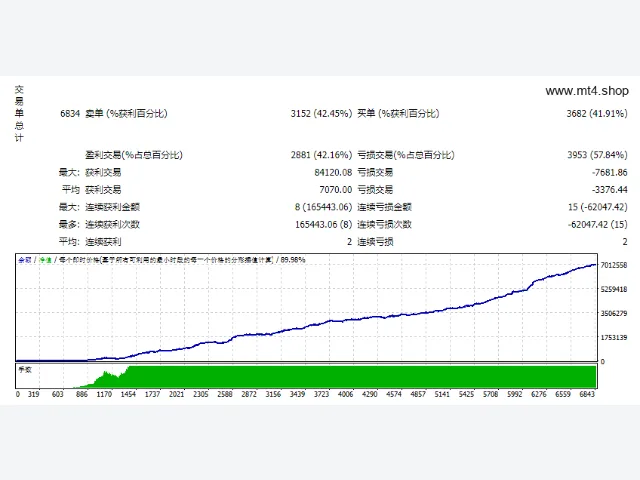Screen dimensions: 640x480
Task: Click the 3439 trade-count axis label
Action: point(297,394)
